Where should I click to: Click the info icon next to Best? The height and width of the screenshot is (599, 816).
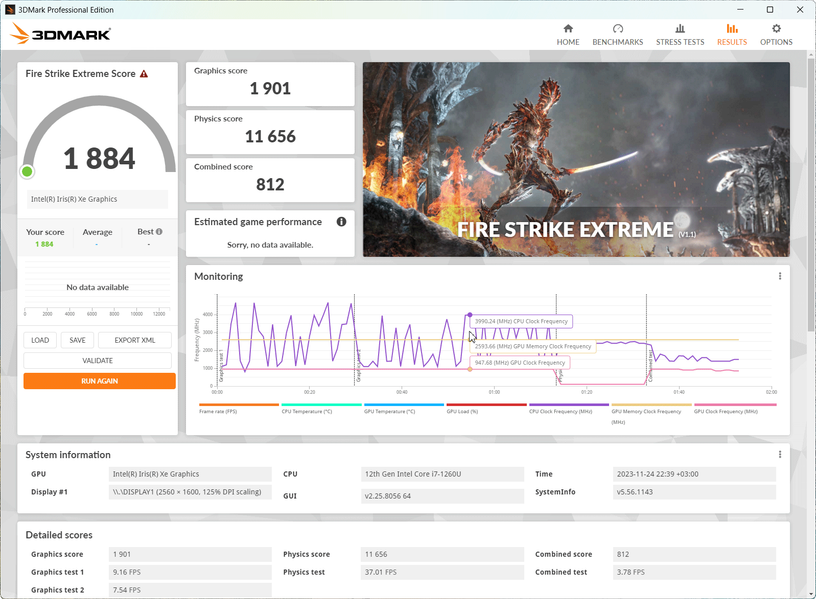click(x=159, y=232)
